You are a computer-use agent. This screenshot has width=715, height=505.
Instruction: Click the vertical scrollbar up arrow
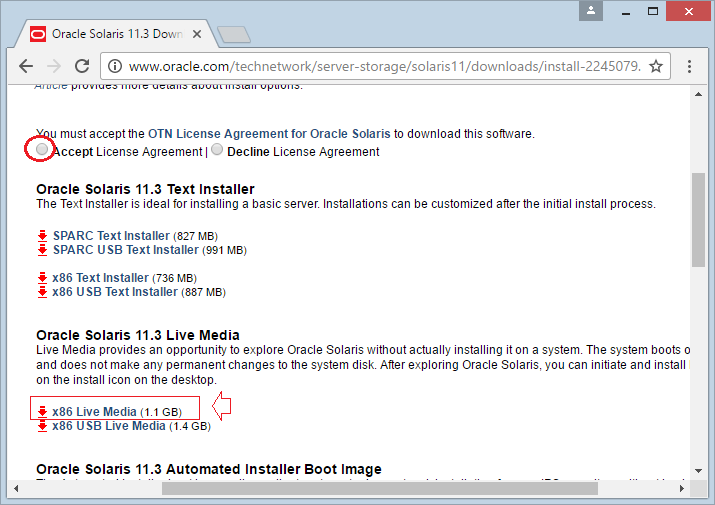click(x=698, y=94)
